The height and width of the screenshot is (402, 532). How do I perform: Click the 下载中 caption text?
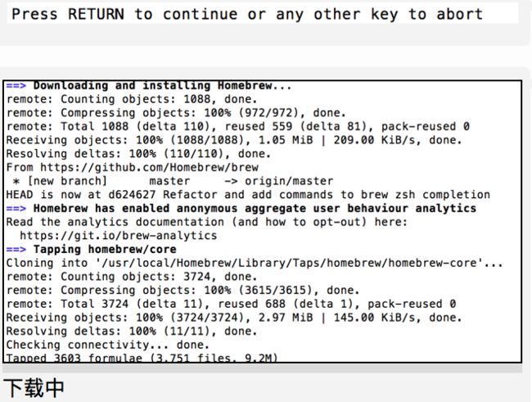point(34,388)
